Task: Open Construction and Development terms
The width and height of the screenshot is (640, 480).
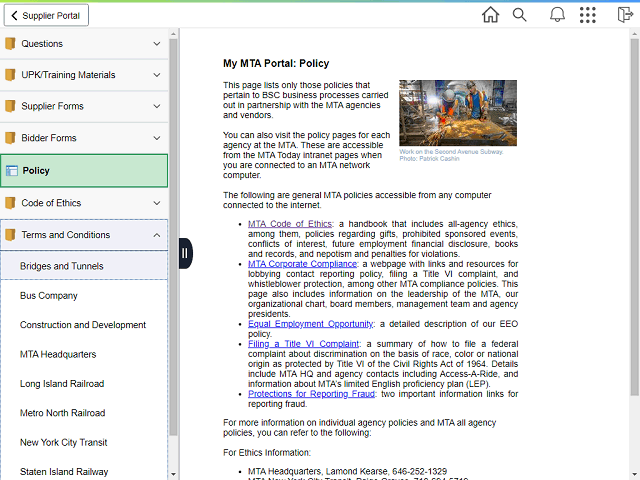Action: coord(84,325)
